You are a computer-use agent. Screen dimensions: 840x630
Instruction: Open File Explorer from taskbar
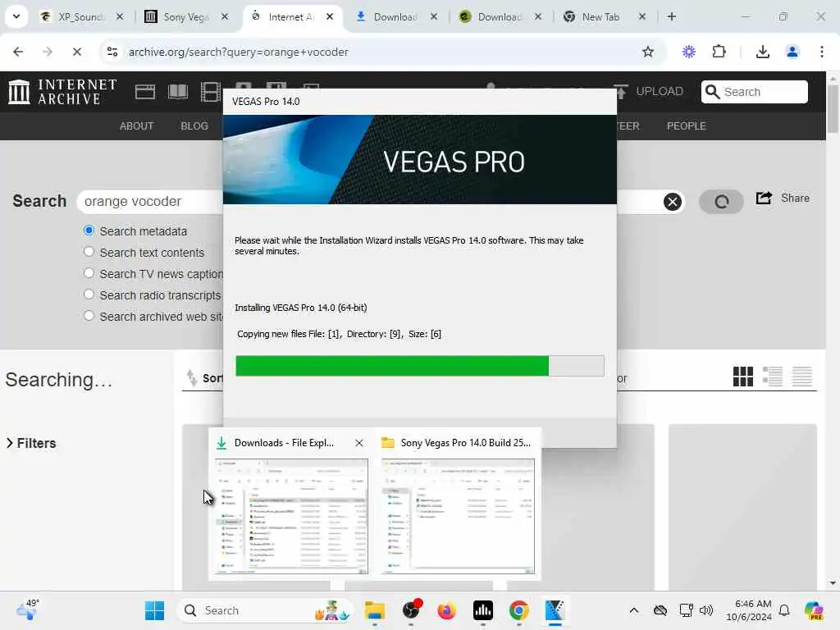pyautogui.click(x=374, y=610)
